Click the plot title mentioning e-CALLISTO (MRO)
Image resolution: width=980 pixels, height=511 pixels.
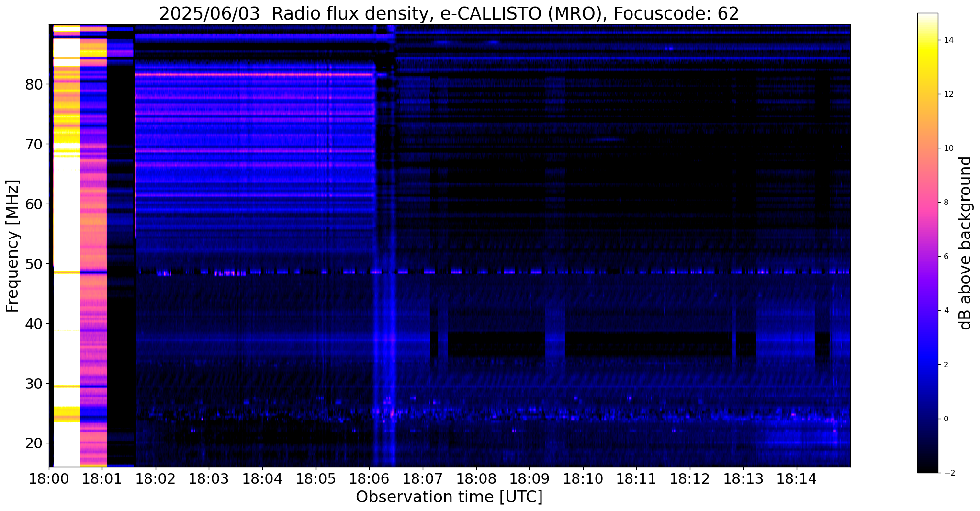tap(449, 13)
